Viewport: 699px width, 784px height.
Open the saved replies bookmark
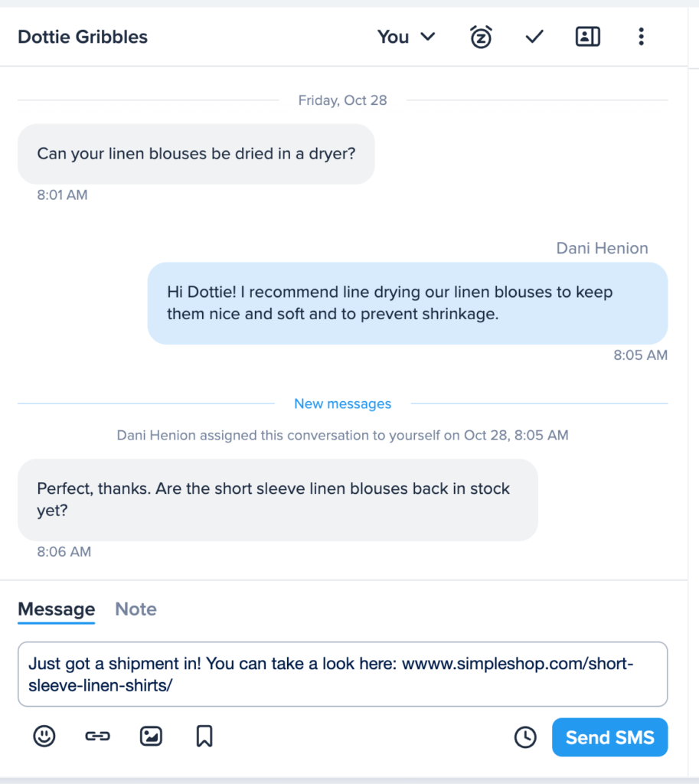click(x=204, y=737)
